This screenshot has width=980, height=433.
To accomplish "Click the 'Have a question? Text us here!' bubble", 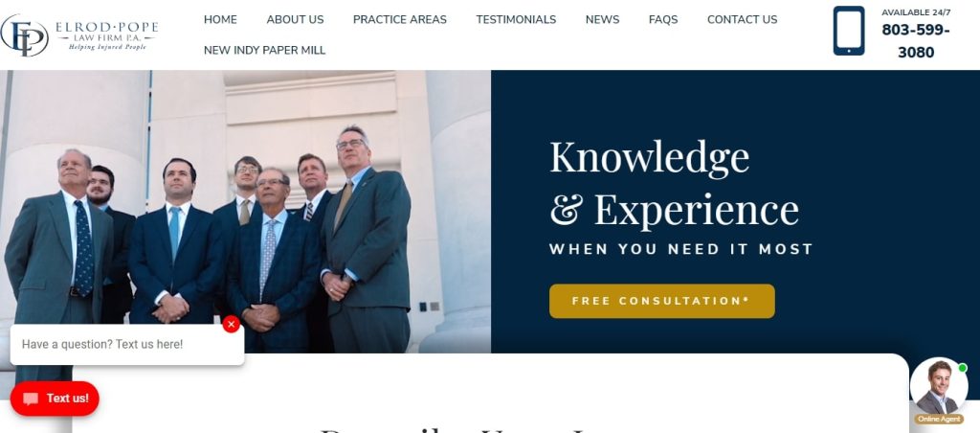I will pyautogui.click(x=127, y=344).
